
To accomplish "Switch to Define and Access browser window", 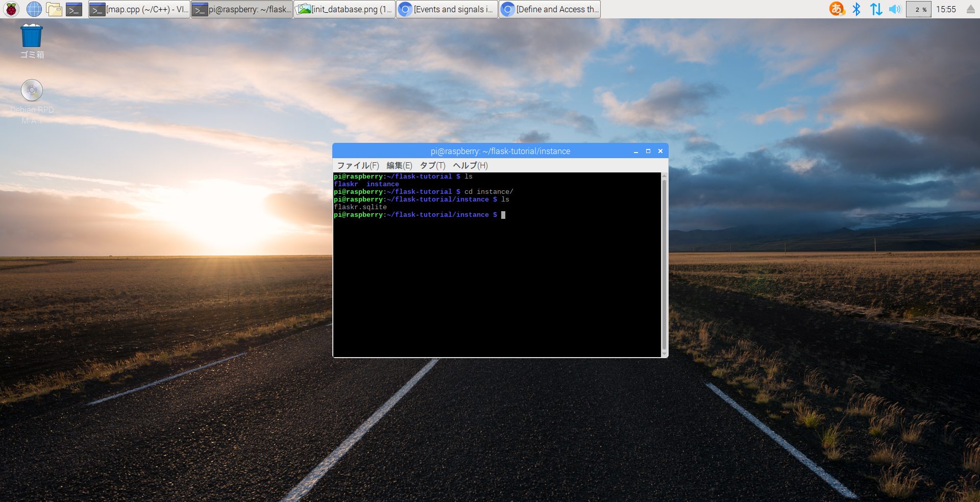I will pos(550,9).
